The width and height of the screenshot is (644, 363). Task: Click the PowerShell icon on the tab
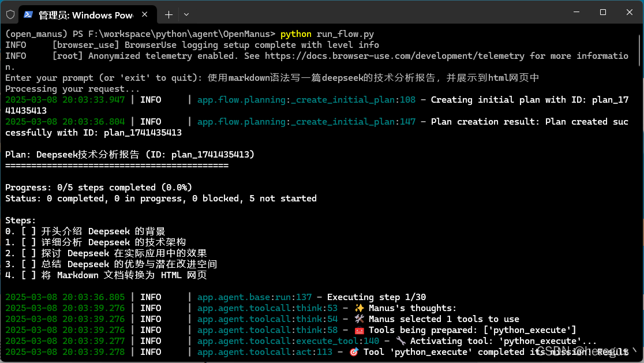pos(28,15)
